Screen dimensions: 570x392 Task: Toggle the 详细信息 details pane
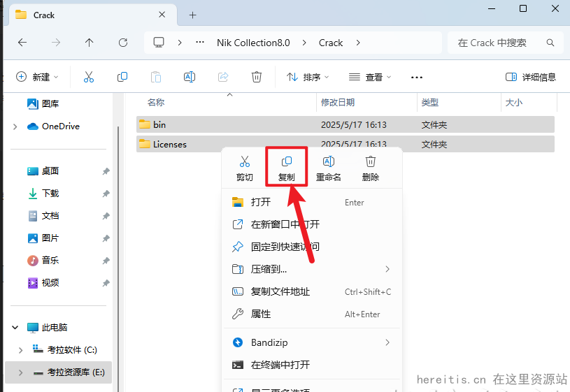click(x=531, y=77)
